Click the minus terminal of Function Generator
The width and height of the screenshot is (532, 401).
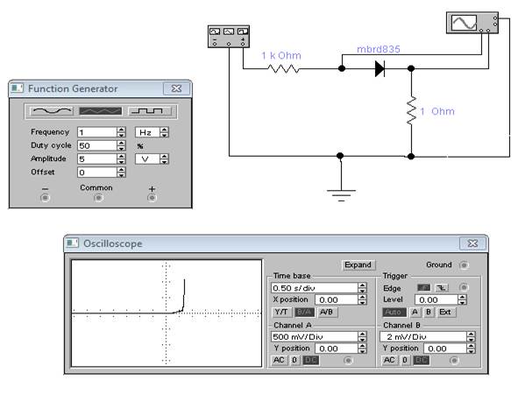coord(45,198)
